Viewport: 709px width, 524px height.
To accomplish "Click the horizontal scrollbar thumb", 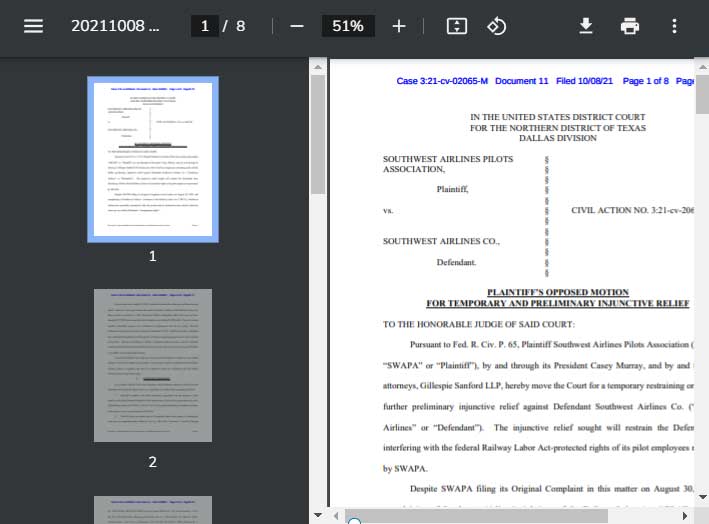I will tap(476, 516).
